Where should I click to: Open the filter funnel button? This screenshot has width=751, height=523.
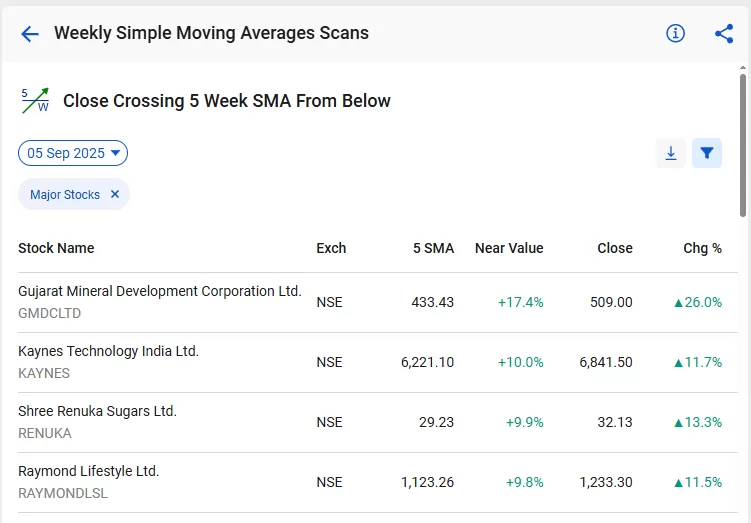pyautogui.click(x=707, y=153)
